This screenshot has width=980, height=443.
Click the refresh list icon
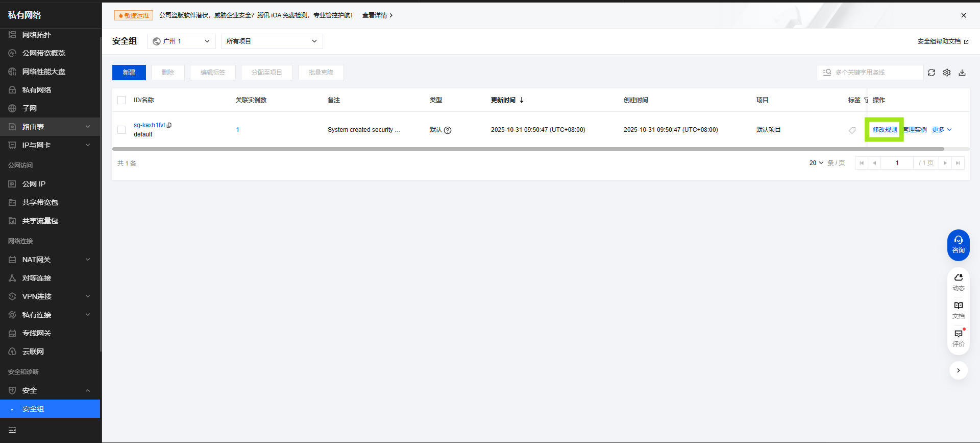tap(932, 73)
